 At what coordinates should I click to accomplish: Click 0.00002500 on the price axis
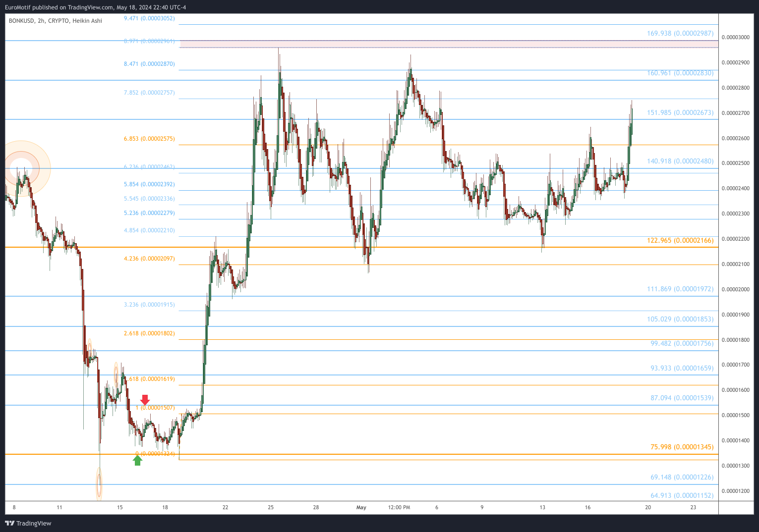(x=736, y=163)
